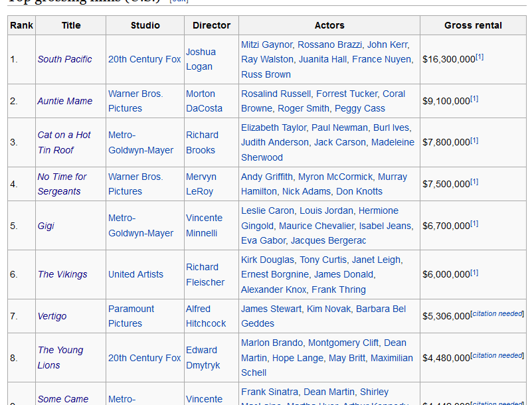
Task: Open Paramount Pictures studio link
Action: 131,316
